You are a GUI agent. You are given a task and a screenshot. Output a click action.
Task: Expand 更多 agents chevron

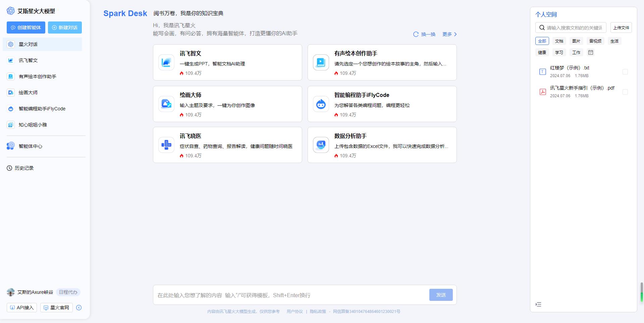click(x=455, y=34)
